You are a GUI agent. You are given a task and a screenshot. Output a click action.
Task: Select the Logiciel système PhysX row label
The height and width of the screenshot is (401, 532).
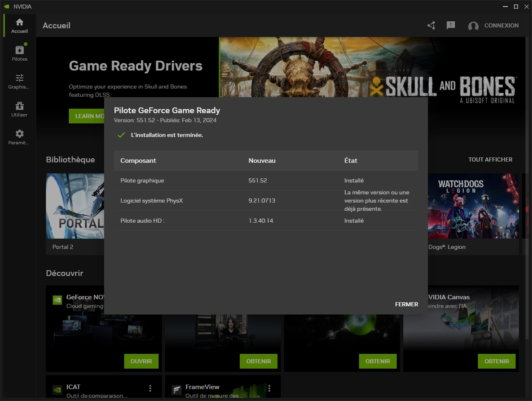point(152,200)
